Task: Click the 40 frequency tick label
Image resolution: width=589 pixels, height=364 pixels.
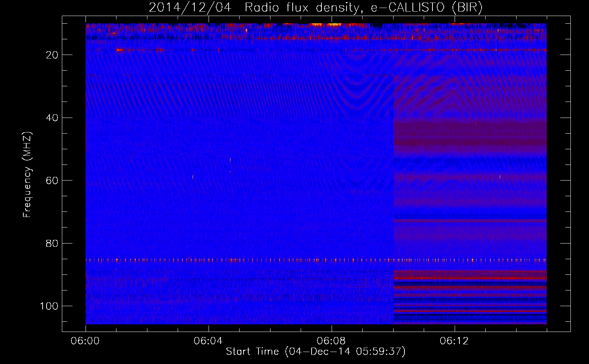Action: pyautogui.click(x=52, y=118)
